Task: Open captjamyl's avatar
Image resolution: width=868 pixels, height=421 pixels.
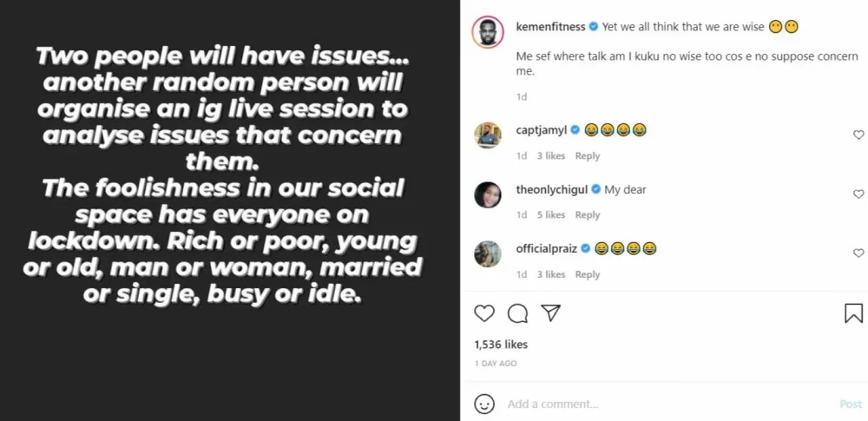Action: pos(487,135)
